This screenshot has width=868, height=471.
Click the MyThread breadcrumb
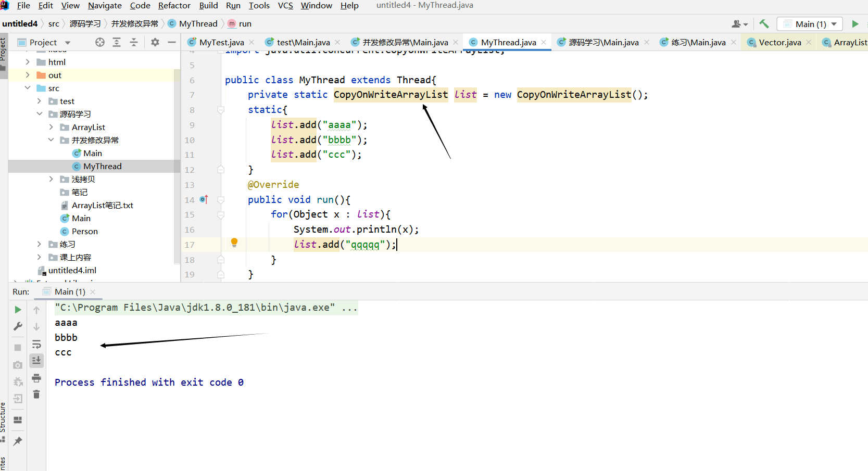coord(193,24)
